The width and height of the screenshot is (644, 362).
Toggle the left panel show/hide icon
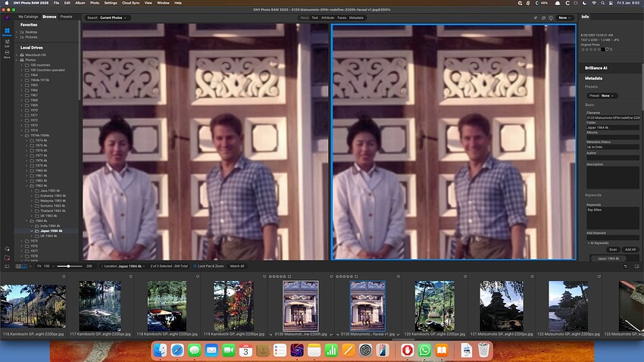point(7,267)
